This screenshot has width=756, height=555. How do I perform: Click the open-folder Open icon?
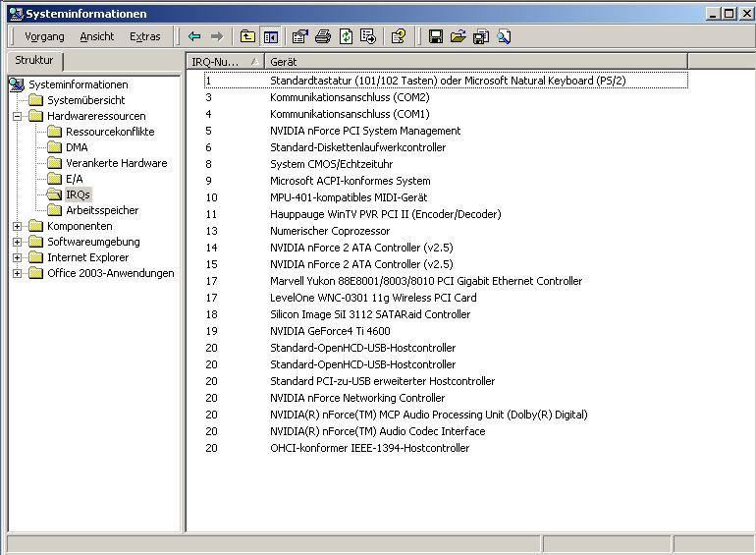459,36
